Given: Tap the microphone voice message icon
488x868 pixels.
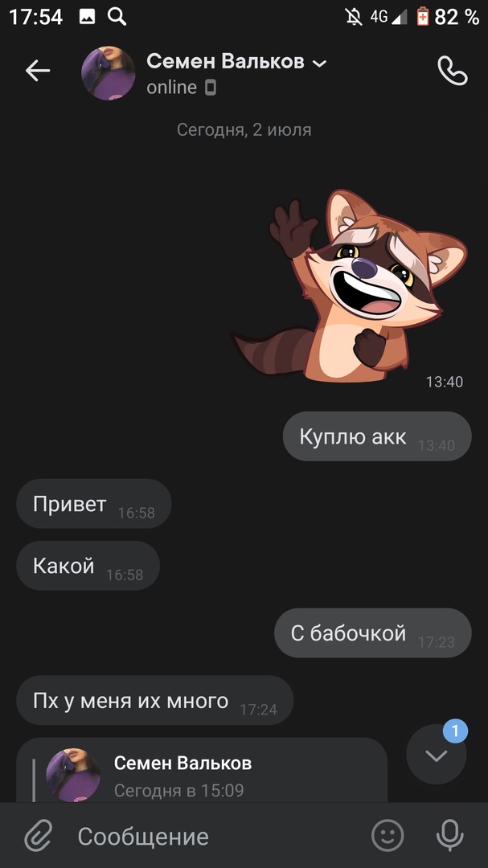Looking at the screenshot, I should [x=449, y=835].
